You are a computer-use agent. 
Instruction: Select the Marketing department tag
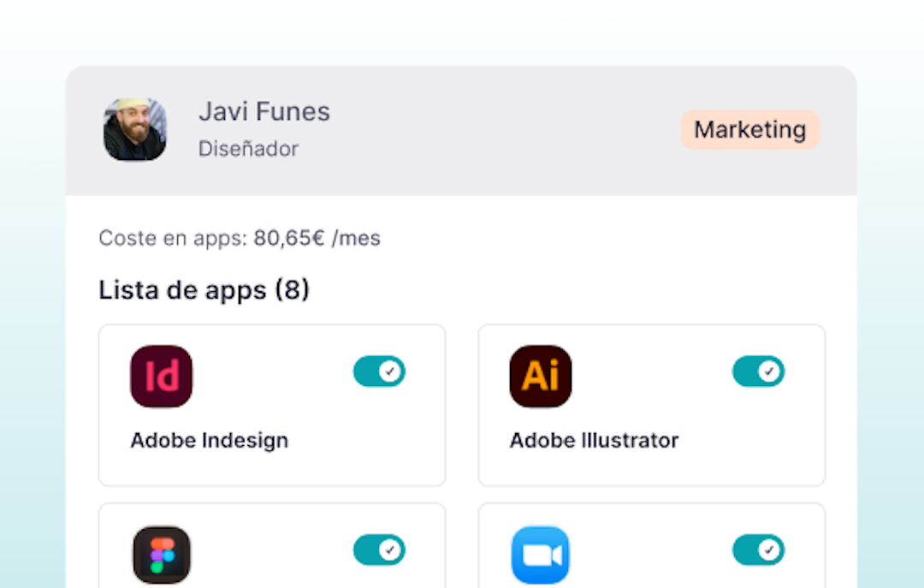click(x=750, y=130)
